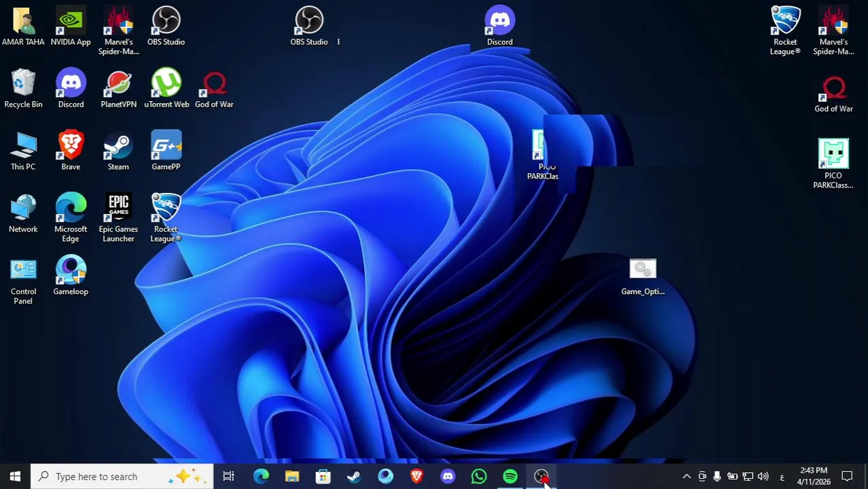
Task: Select the PlanetVPN desktop shortcut
Action: coord(118,90)
